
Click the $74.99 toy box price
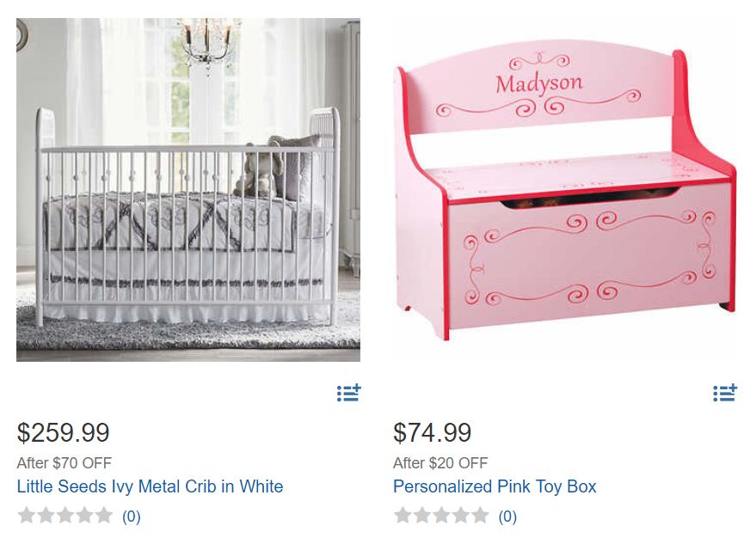pos(432,432)
